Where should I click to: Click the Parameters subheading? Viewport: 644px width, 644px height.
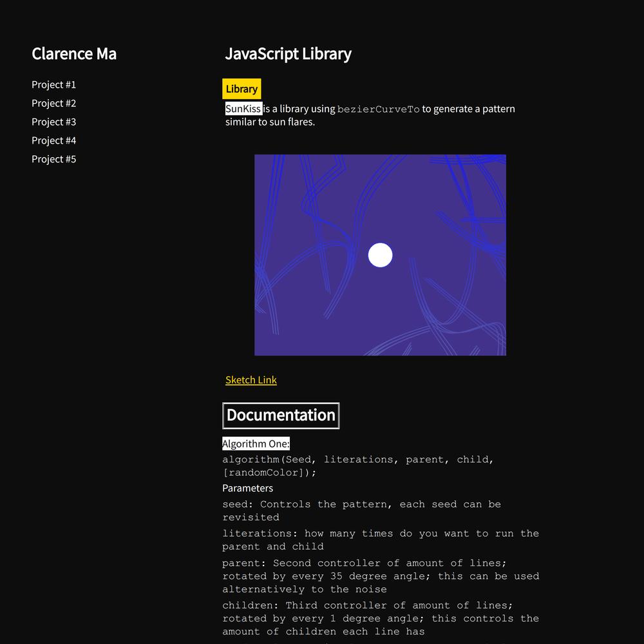coord(248,488)
